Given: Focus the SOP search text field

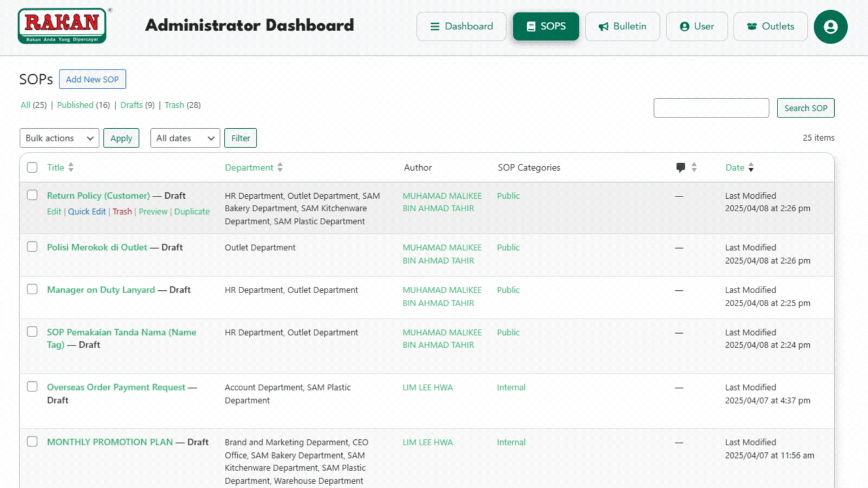Looking at the screenshot, I should (x=711, y=108).
